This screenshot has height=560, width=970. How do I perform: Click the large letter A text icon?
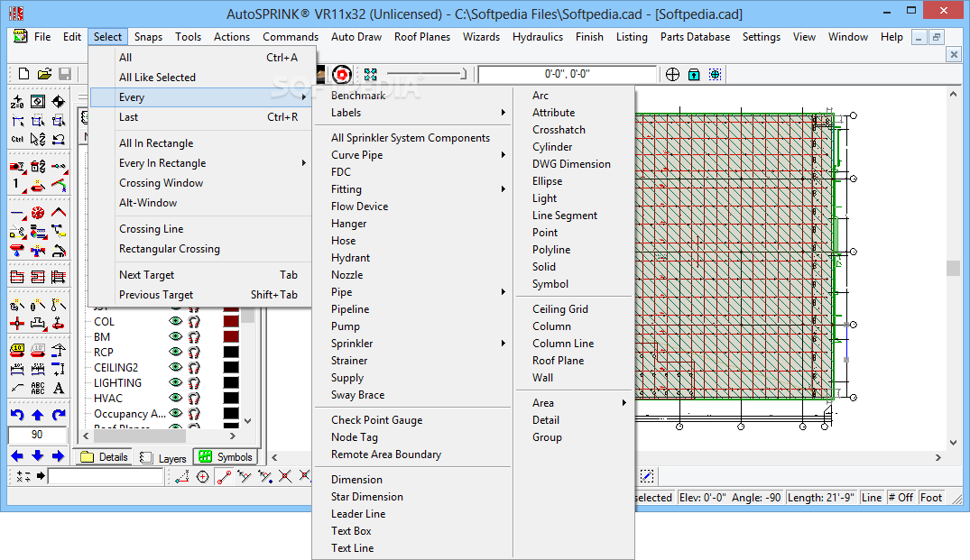coord(58,388)
